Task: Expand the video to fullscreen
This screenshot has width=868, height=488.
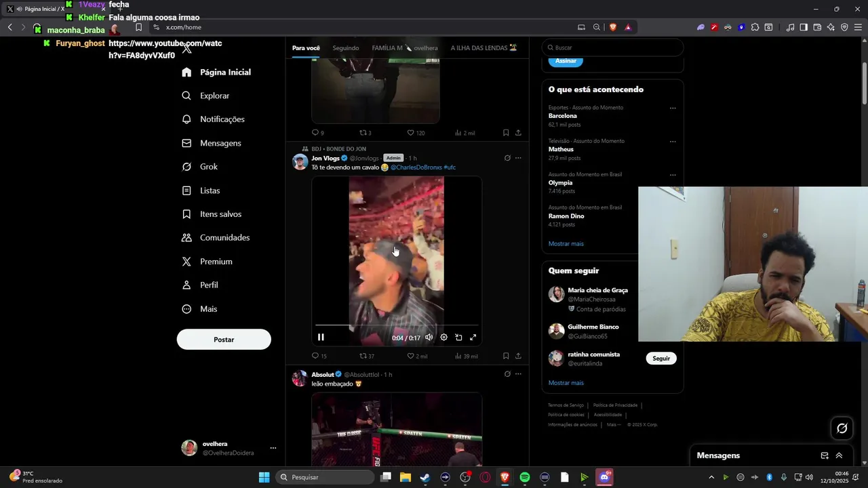Action: pos(473,338)
